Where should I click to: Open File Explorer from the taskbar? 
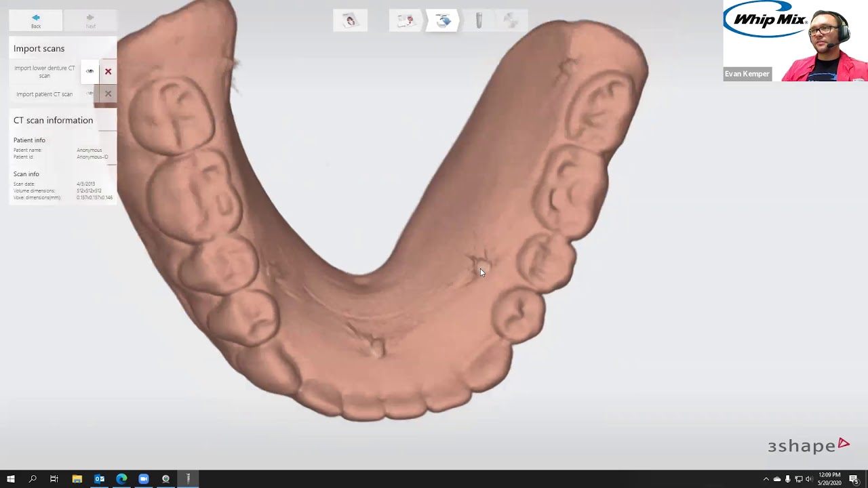tap(77, 479)
